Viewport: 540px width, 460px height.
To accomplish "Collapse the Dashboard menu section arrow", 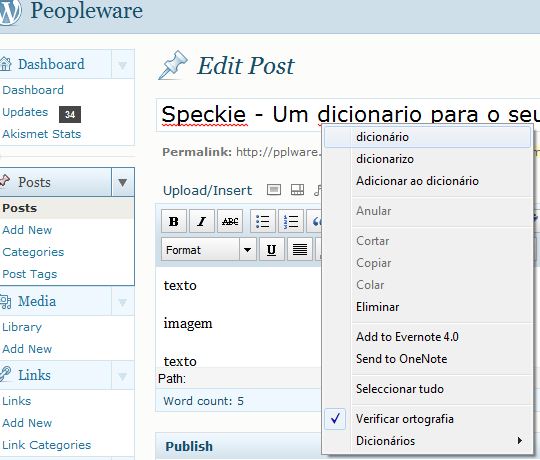I will click(122, 64).
